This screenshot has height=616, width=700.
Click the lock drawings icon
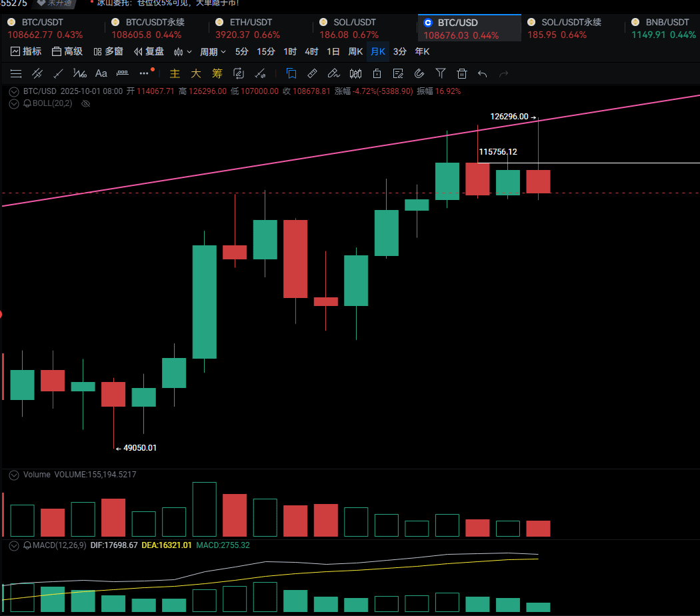377,73
